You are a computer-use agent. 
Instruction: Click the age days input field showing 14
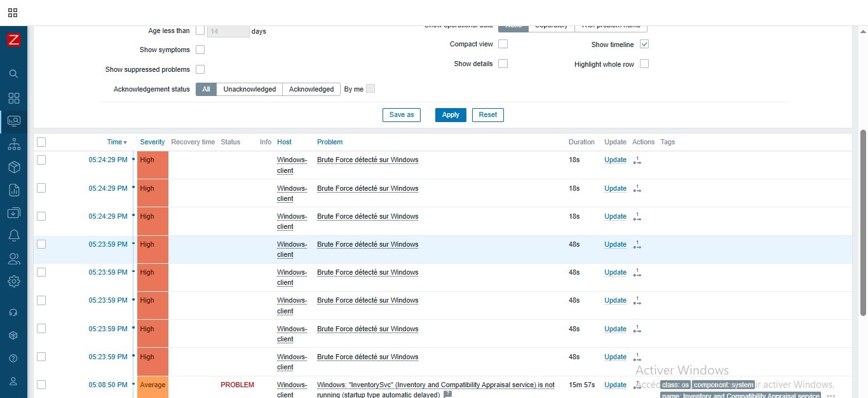tap(228, 31)
